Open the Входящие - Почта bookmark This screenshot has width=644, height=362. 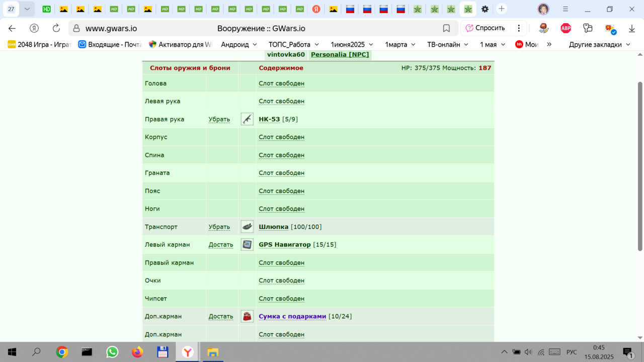110,44
